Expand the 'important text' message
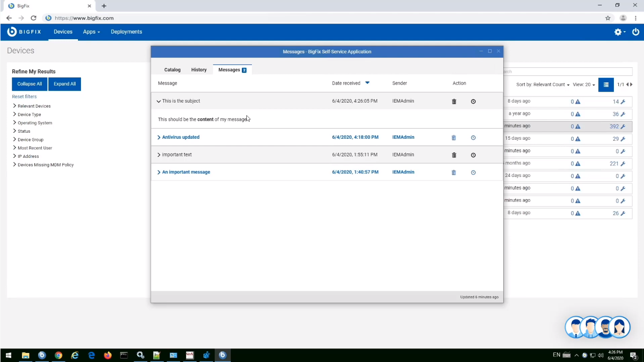Screen dimensions: 644x362 [159, 155]
